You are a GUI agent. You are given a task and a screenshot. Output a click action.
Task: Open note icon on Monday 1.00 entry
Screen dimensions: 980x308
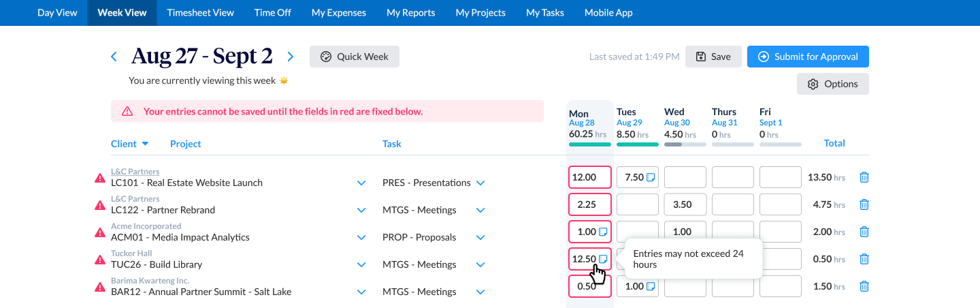point(603,232)
